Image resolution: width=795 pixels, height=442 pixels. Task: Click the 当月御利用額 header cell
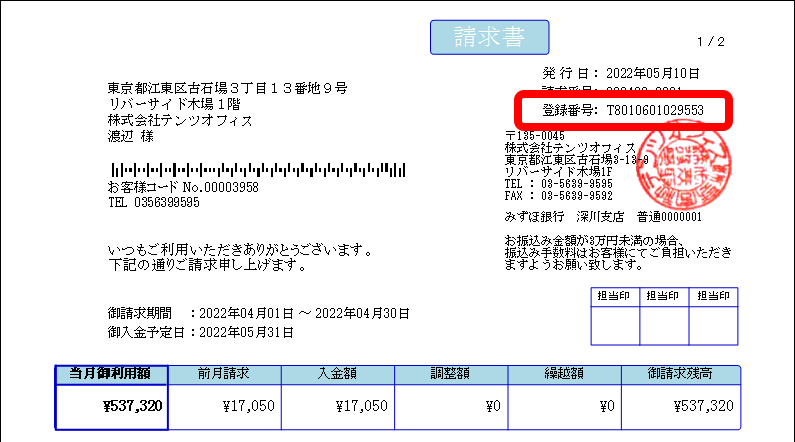[110, 374]
